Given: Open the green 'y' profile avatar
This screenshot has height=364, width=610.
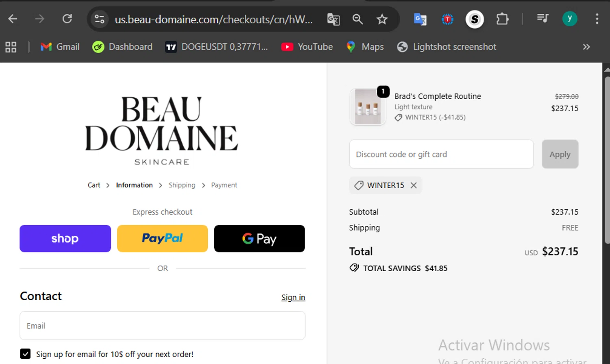Looking at the screenshot, I should 570,19.
